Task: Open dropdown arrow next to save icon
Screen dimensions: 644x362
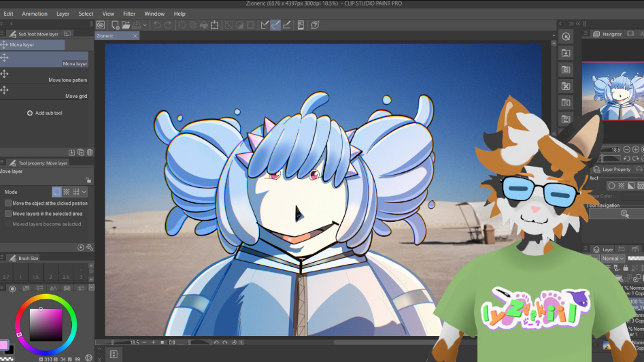Action: click(x=145, y=25)
